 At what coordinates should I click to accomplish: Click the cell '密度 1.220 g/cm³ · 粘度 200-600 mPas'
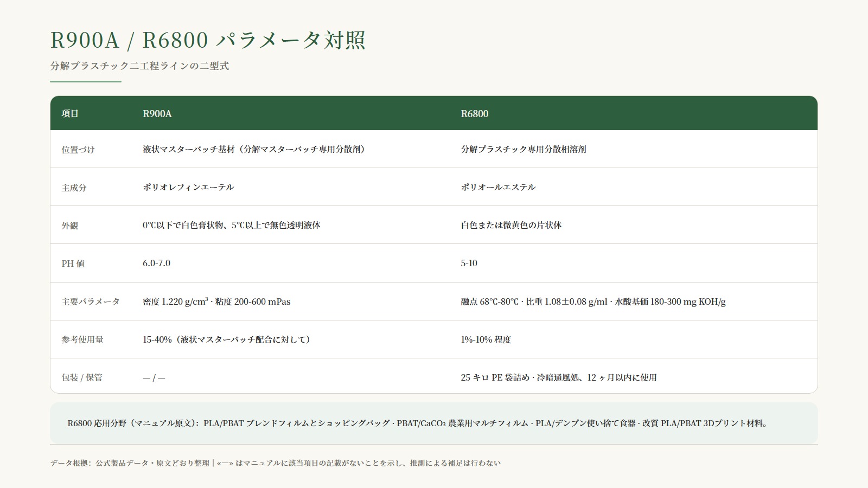[216, 301]
